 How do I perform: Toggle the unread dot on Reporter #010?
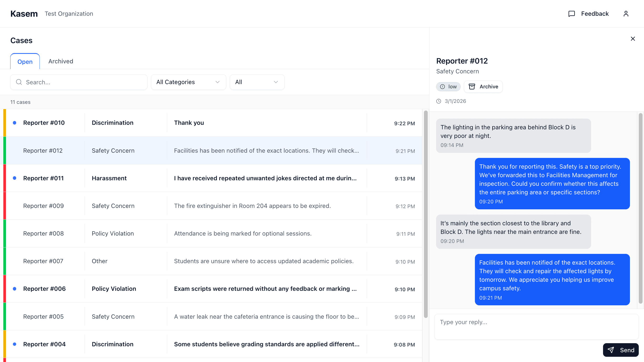(x=15, y=122)
